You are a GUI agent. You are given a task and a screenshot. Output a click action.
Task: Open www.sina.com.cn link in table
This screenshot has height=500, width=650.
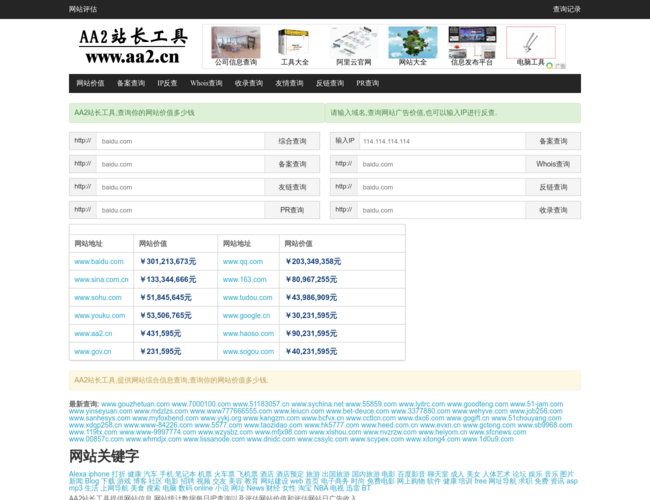pos(101,279)
